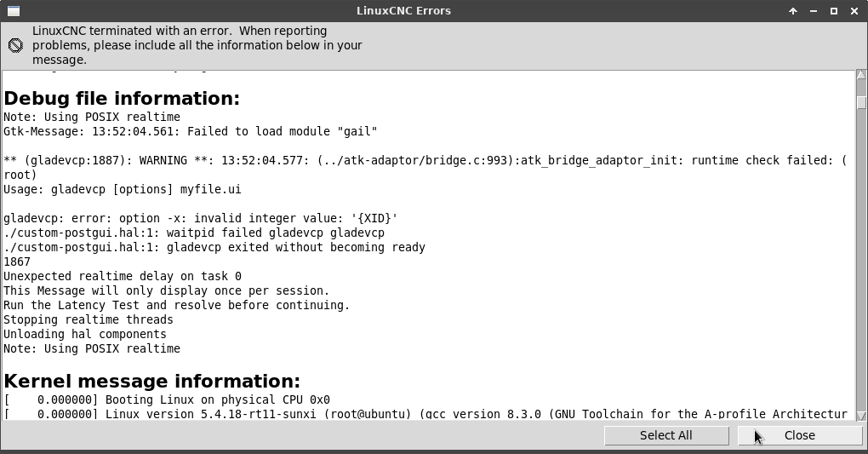Click 'Unloading hal components' line
This screenshot has width=868, height=454.
click(85, 334)
